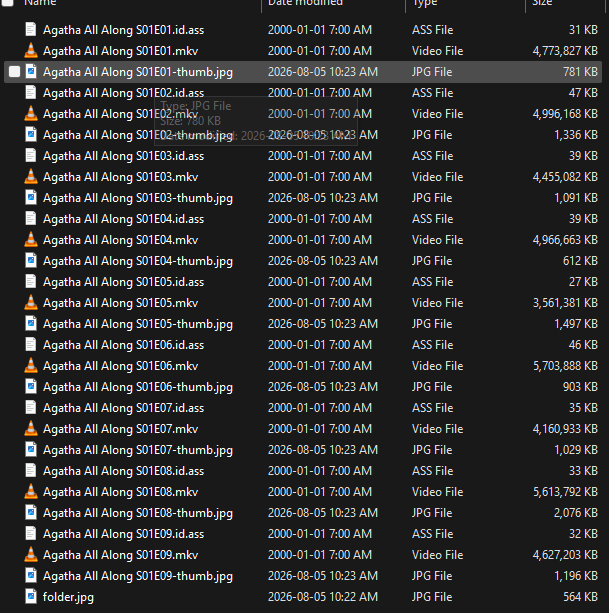Click the document icon for S01E03.id.ass

pyautogui.click(x=31, y=156)
